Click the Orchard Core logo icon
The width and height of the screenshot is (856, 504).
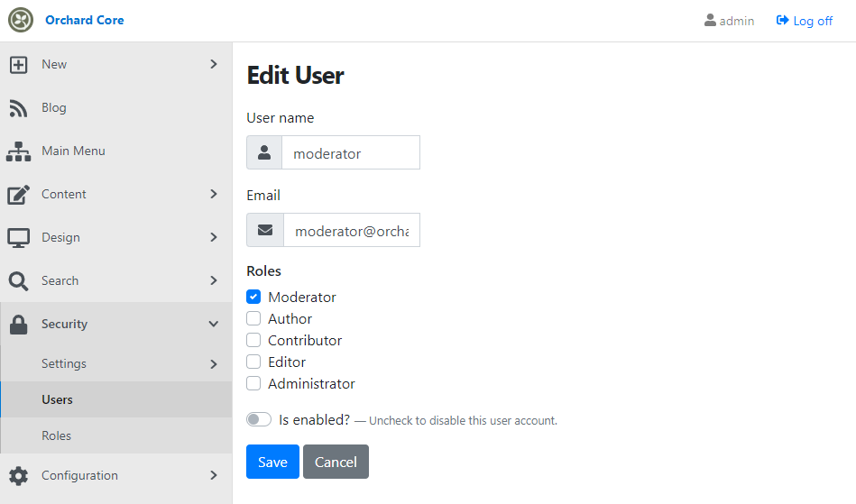coord(21,20)
